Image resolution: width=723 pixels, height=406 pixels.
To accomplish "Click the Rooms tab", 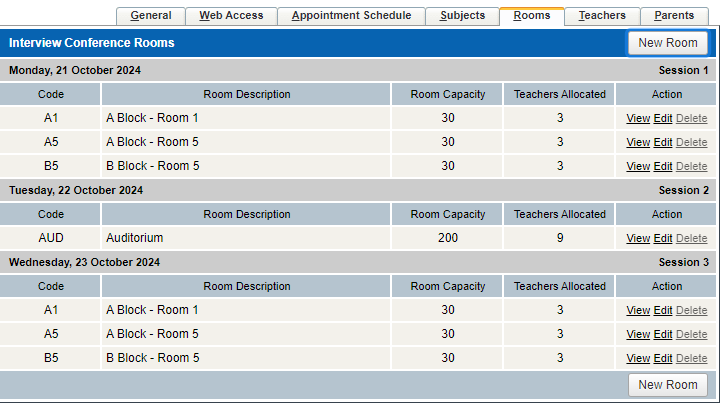I will click(x=532, y=16).
